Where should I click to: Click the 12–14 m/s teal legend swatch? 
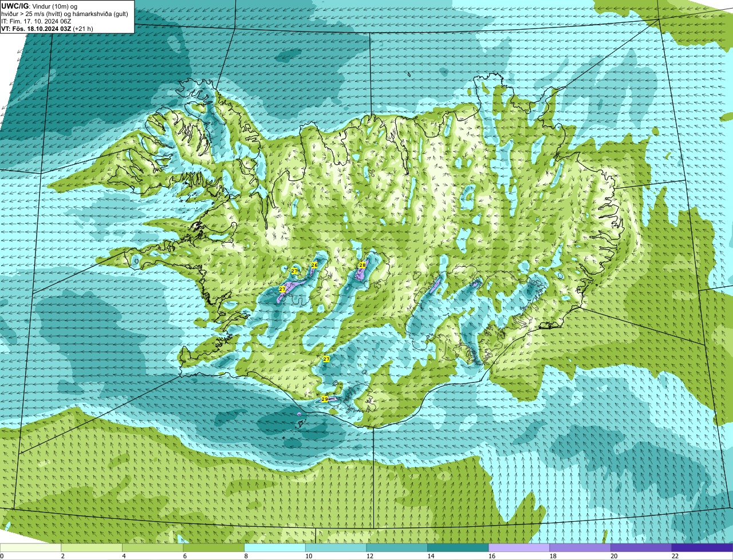point(397,547)
